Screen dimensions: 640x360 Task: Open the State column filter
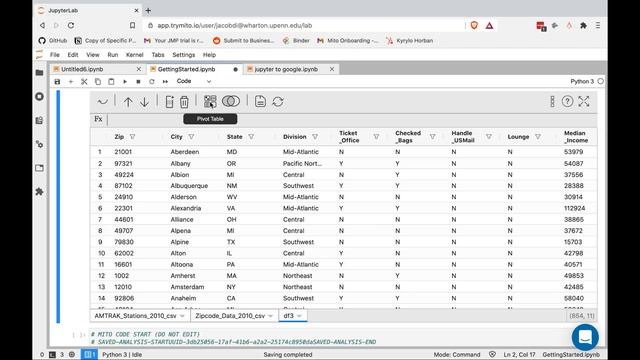tap(251, 137)
